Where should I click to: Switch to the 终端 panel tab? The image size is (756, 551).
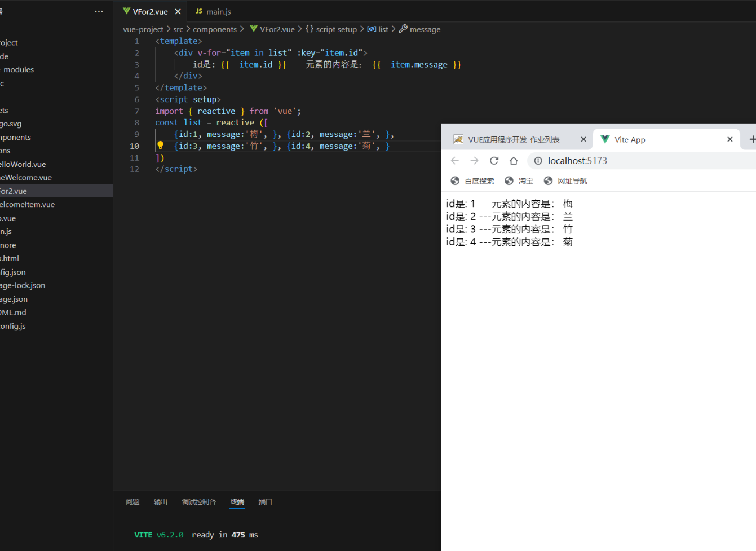click(237, 502)
